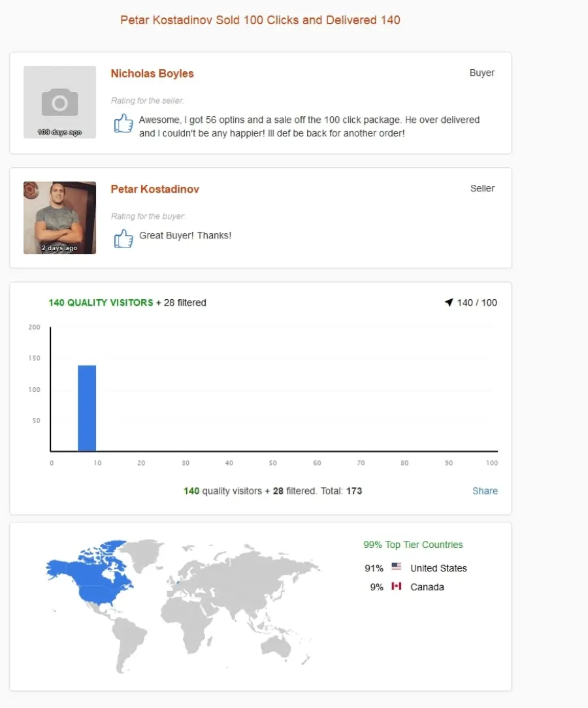Open Nicholas Boyles profile link
Viewport: 588px width, 708px height.
coord(152,74)
